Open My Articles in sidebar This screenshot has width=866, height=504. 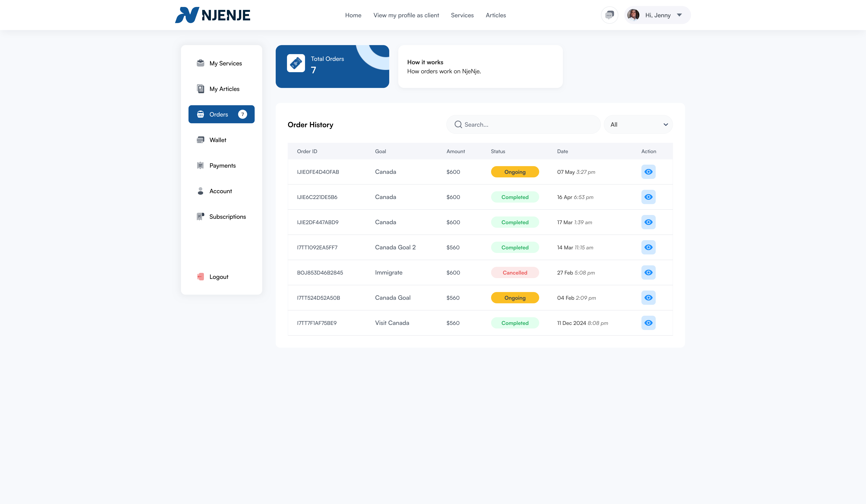coord(221,89)
